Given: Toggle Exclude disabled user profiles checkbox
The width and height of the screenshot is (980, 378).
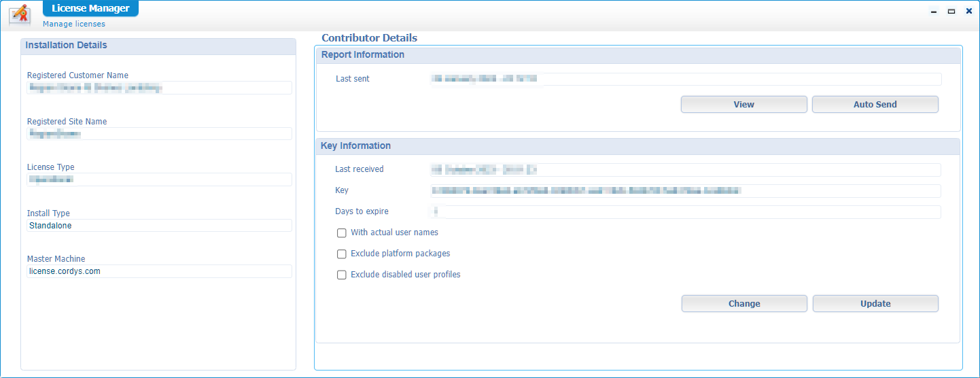Looking at the screenshot, I should 342,275.
